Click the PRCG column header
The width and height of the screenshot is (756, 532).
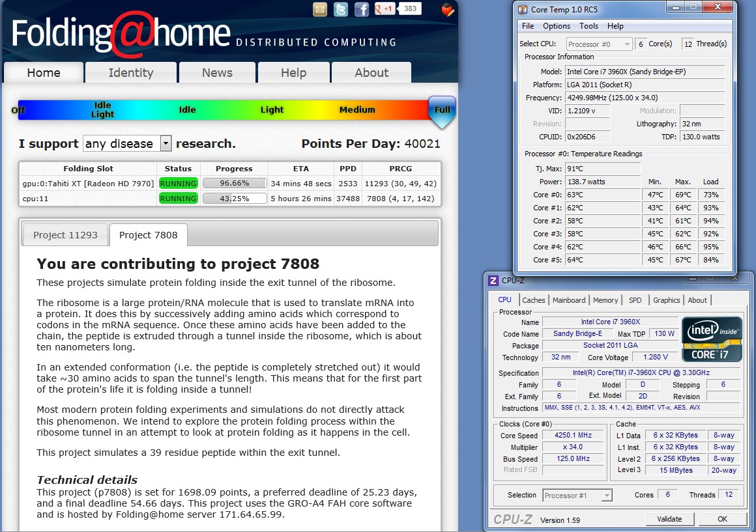point(401,169)
